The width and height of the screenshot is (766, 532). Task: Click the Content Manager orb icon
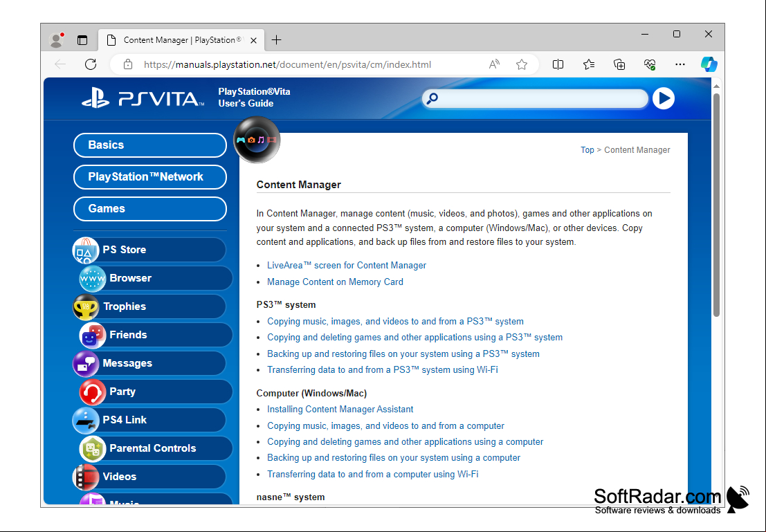click(257, 140)
